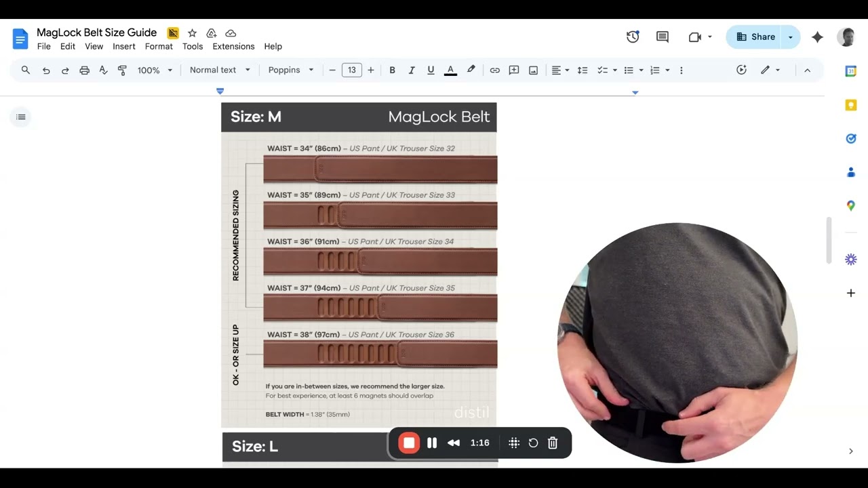Undo the last action
The height and width of the screenshot is (488, 868).
click(46, 70)
